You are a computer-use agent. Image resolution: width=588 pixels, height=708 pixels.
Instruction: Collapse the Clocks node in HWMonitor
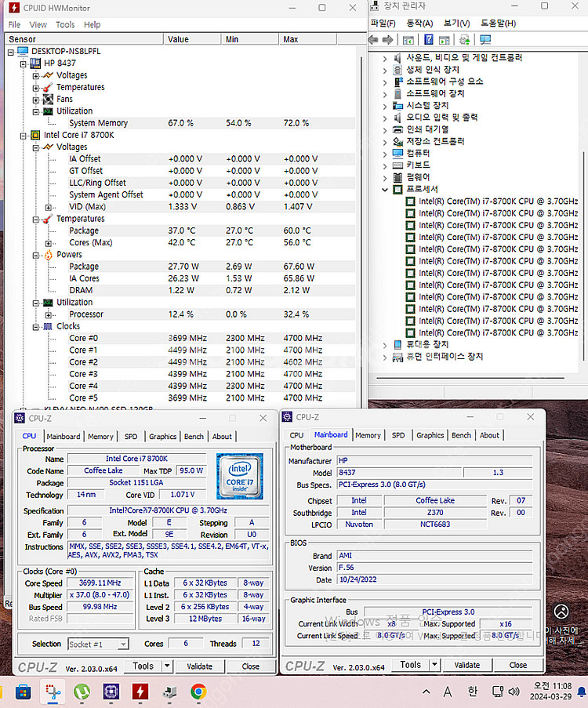click(36, 328)
